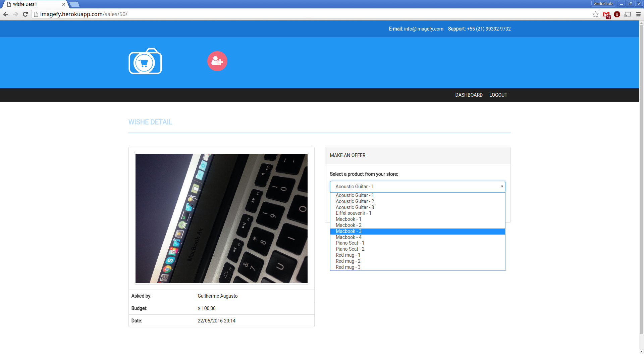Click the Cast screen icon
644x354 pixels.
coord(628,14)
